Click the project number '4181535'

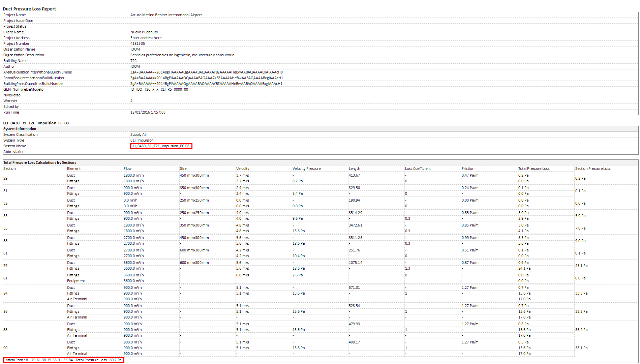(x=138, y=43)
